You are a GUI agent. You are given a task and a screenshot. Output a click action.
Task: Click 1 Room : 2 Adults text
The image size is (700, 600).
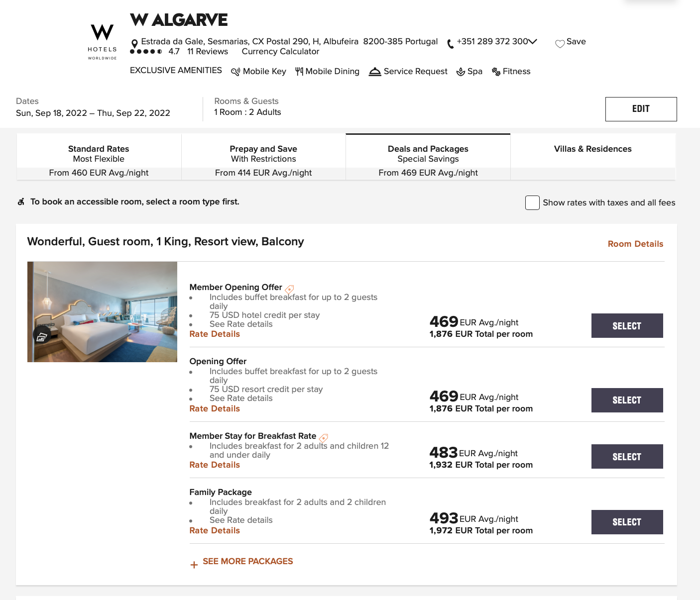[247, 112]
